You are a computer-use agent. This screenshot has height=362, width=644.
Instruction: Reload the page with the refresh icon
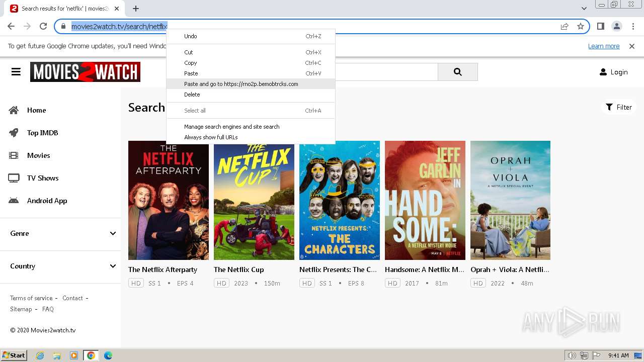coord(43,26)
